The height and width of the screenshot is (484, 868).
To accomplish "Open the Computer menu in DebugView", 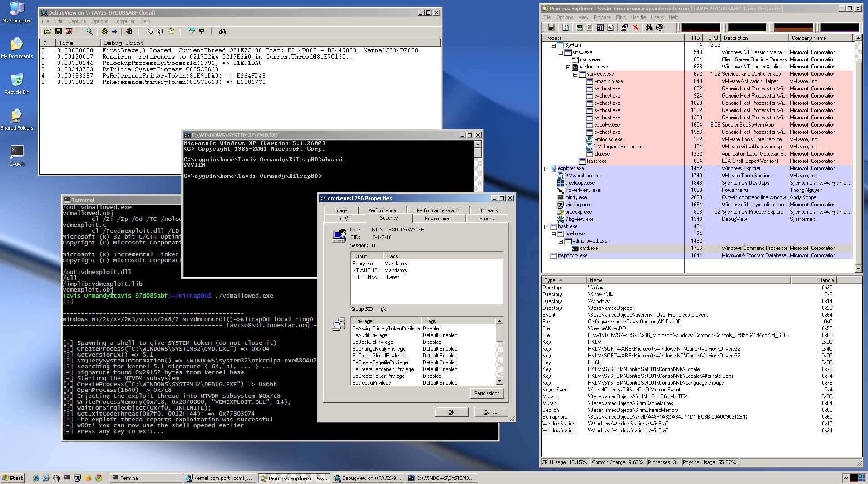I will [124, 21].
